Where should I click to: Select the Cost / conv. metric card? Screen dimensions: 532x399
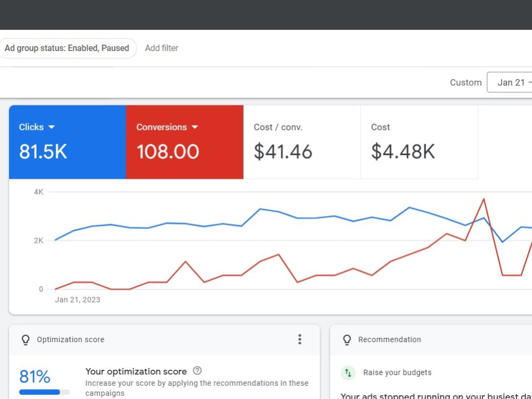[302, 142]
